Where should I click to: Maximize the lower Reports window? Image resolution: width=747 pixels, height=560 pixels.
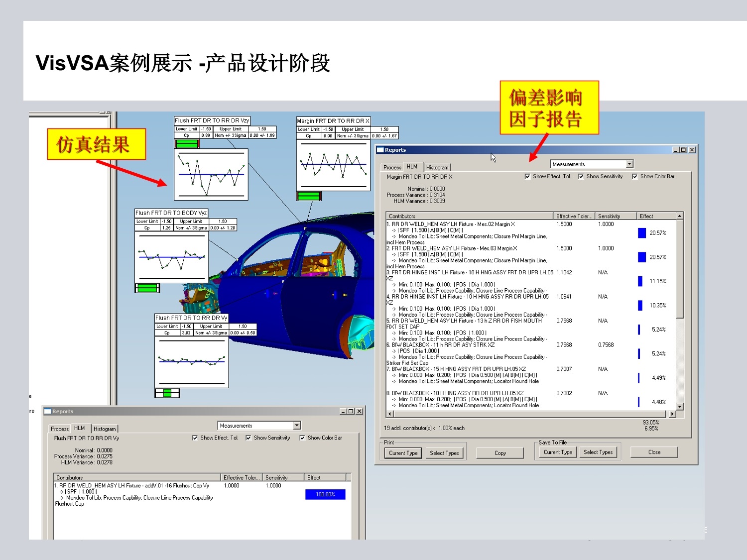351,411
